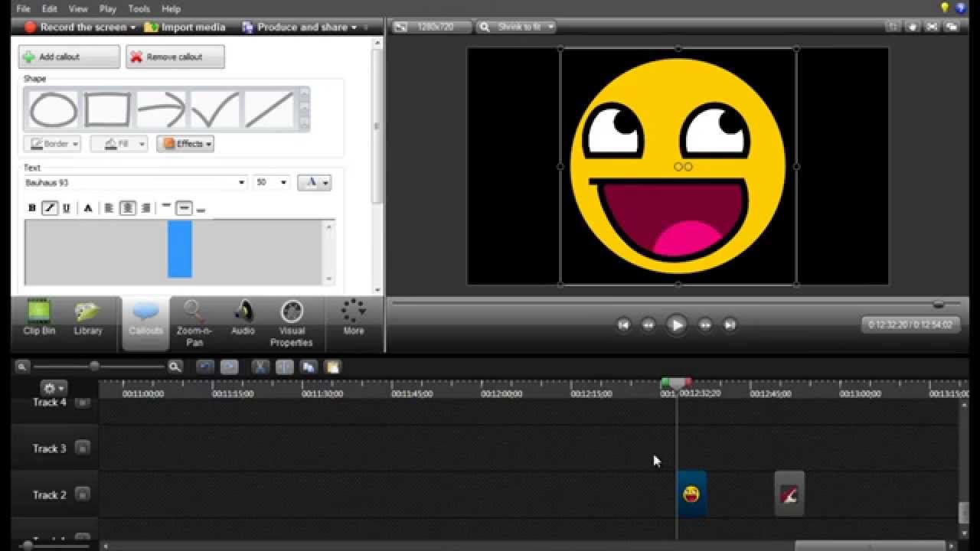Image resolution: width=980 pixels, height=551 pixels.
Task: Open the Clip Bin tab
Action: pyautogui.click(x=39, y=318)
